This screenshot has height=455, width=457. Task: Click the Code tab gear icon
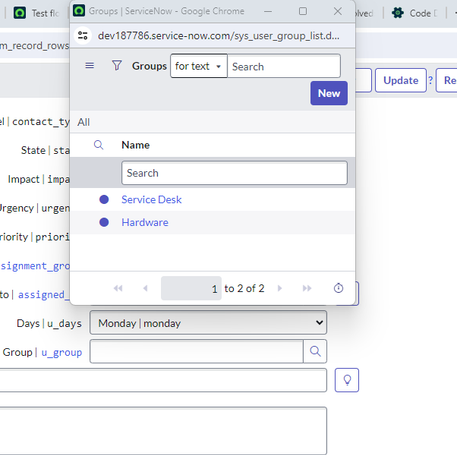pyautogui.click(x=398, y=13)
